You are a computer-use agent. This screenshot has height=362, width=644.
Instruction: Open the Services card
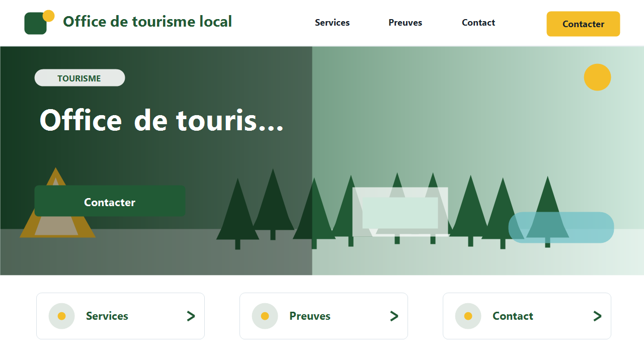120,316
